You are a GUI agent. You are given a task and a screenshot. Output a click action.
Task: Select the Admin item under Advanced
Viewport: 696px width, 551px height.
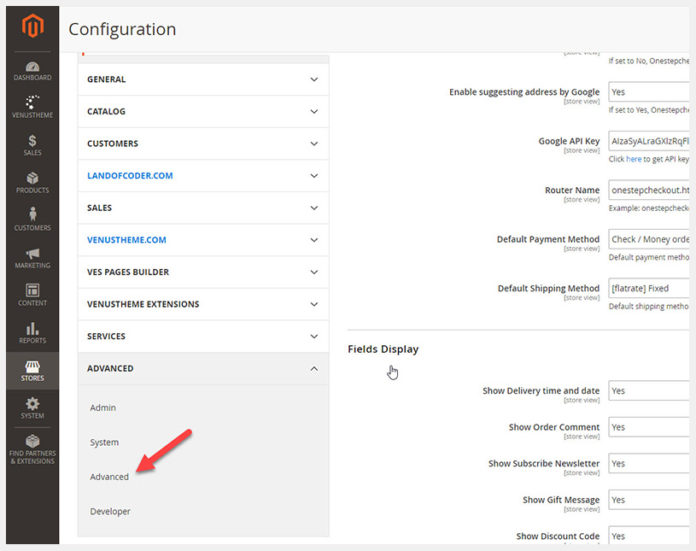103,408
